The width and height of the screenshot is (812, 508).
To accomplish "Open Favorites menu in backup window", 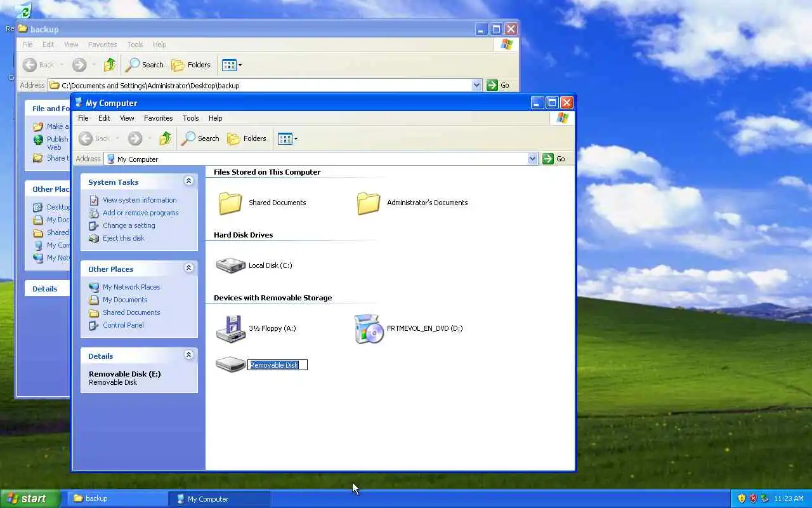I will tap(102, 44).
